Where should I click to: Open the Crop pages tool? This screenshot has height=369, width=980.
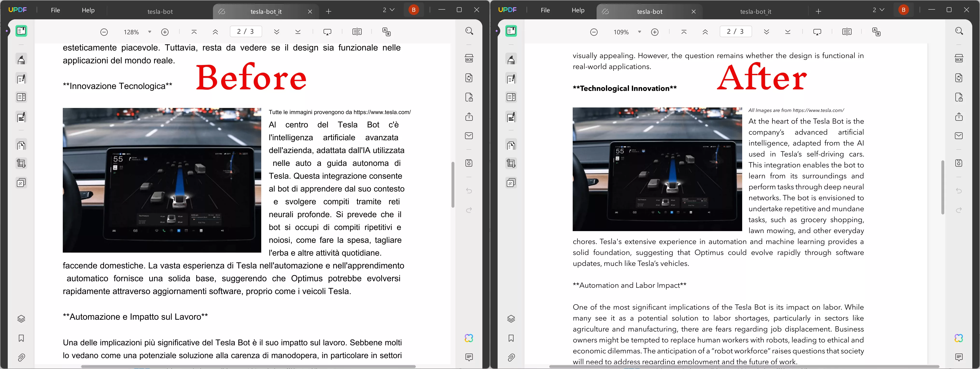(x=21, y=163)
